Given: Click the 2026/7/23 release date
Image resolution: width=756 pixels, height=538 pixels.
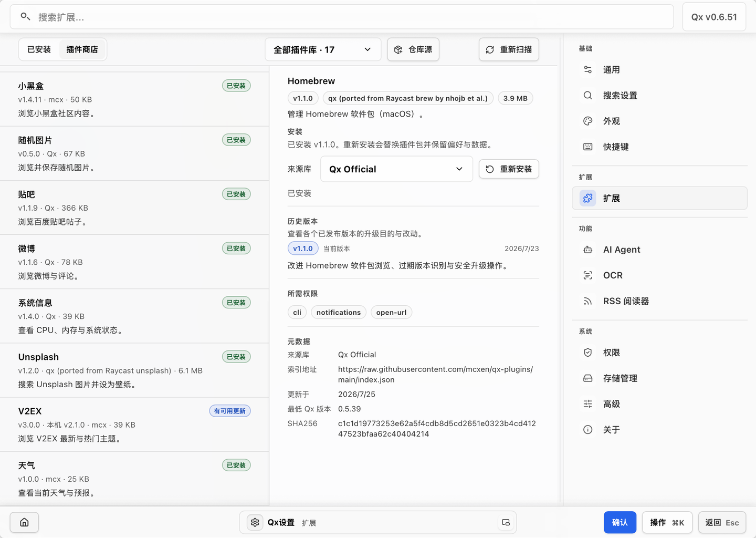Looking at the screenshot, I should coord(522,249).
